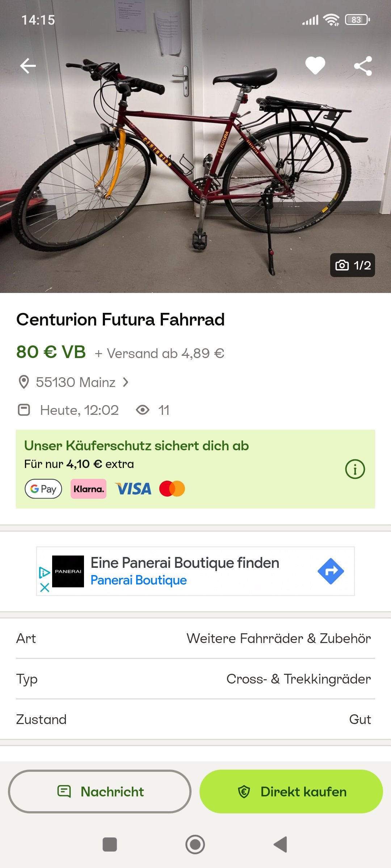Open the Panerai Boutique ad directions arrow
This screenshot has height=868, width=391.
[x=331, y=571]
